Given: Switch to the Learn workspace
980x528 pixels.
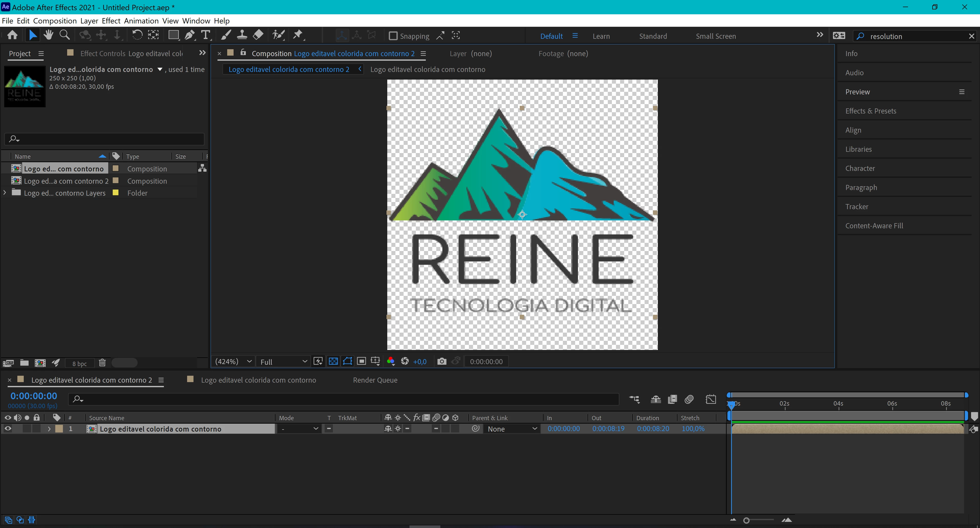Looking at the screenshot, I should tap(601, 36).
